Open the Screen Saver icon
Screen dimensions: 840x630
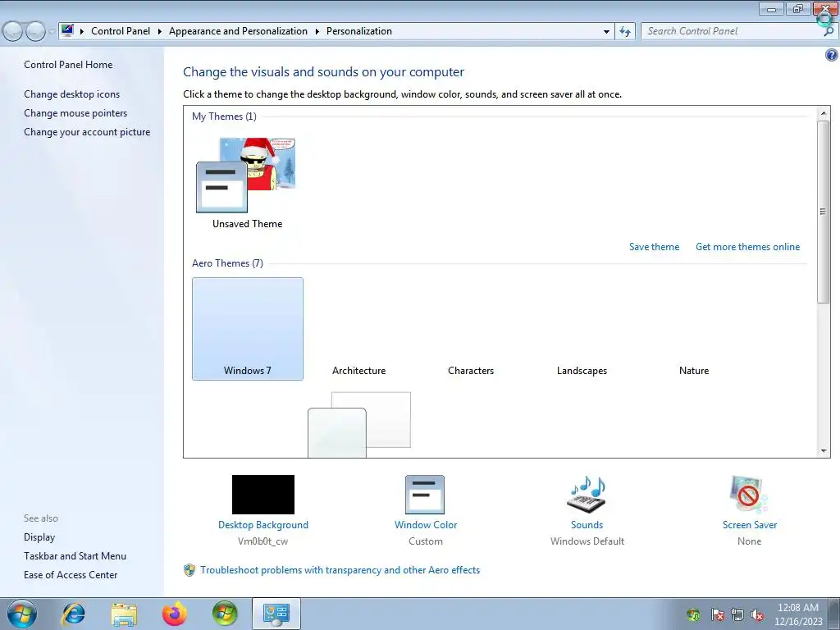[749, 495]
